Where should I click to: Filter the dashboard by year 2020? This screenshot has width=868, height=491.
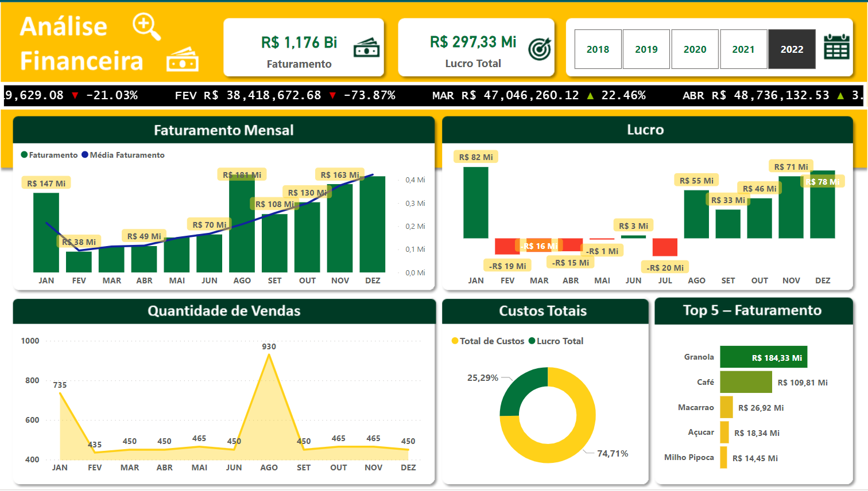click(x=695, y=49)
